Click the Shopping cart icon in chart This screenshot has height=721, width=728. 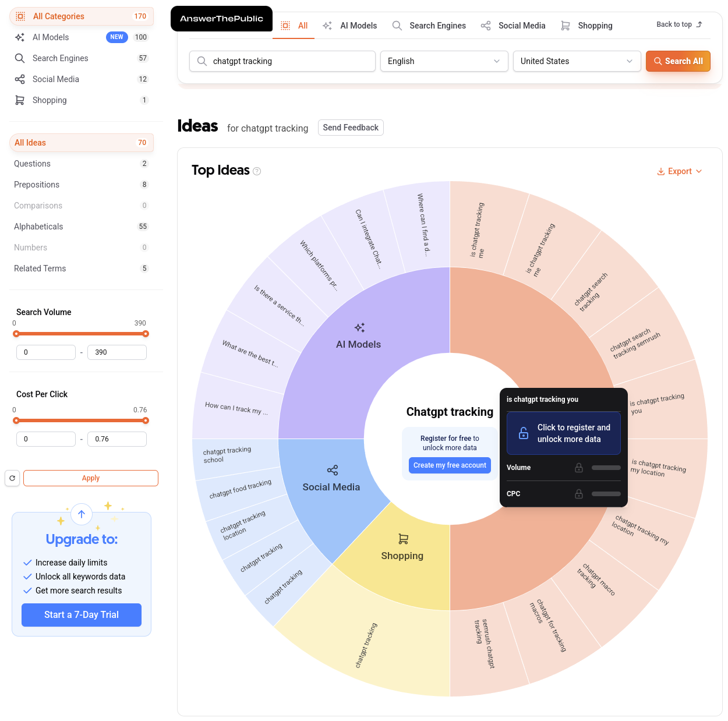click(403, 539)
